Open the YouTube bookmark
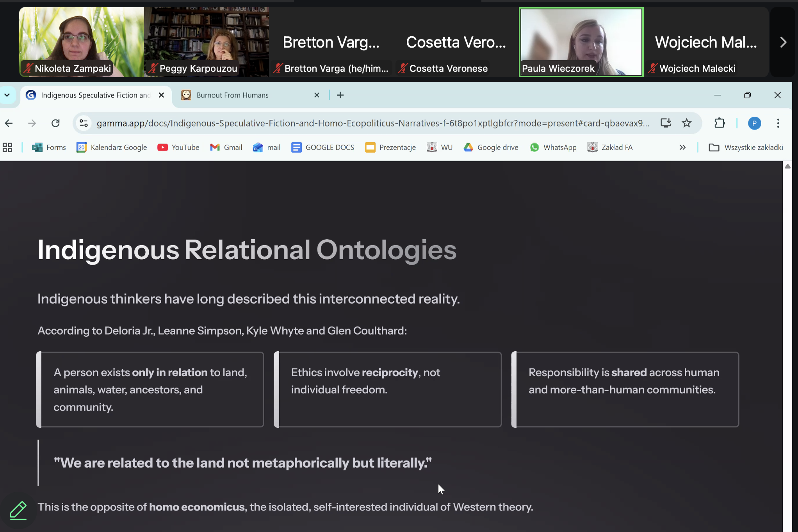798x532 pixels. (178, 148)
